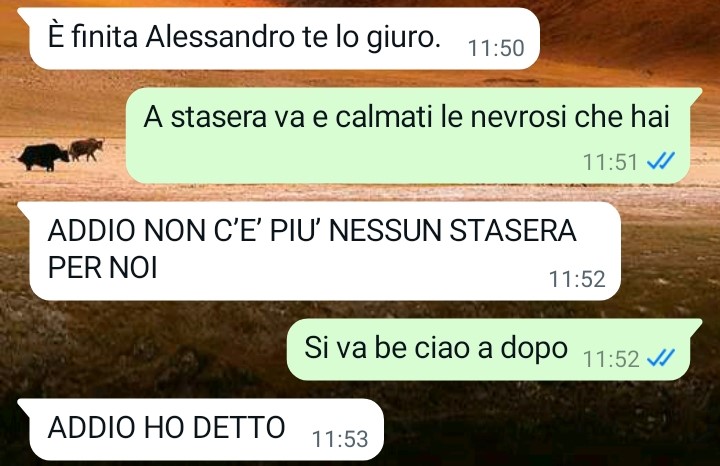Click the blue read ticks beside 11:52
720x466 pixels.
(660, 358)
